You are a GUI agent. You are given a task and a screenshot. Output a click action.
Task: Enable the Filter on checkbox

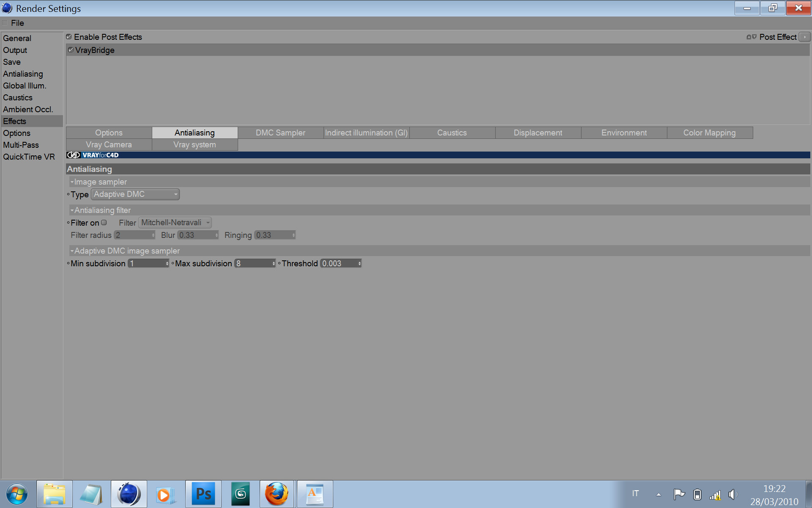pos(104,223)
